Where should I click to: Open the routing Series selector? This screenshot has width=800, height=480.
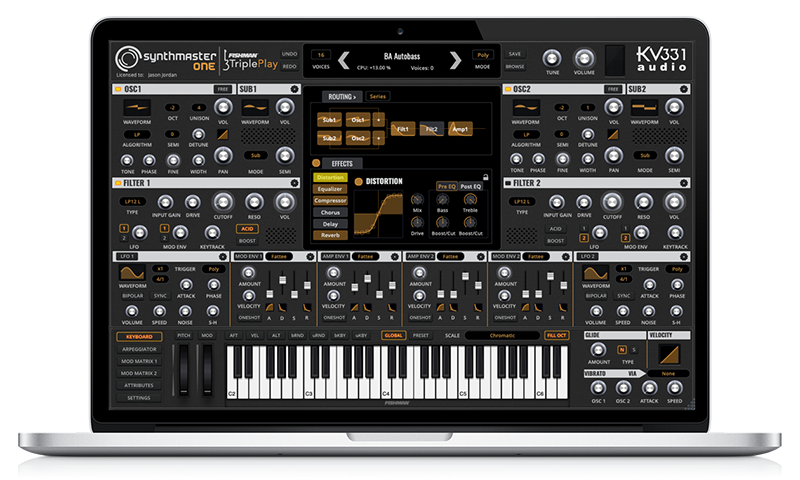tap(378, 96)
